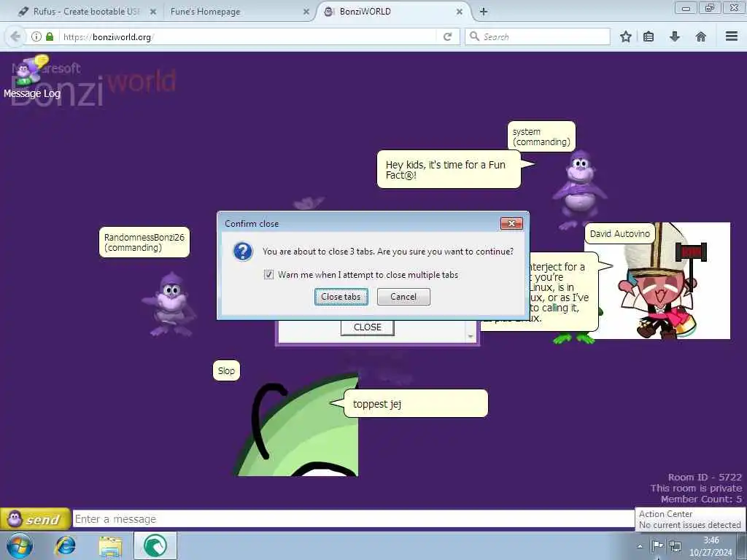This screenshot has height=560, width=747.
Task: Open a new tab with plus button
Action: pyautogui.click(x=484, y=12)
